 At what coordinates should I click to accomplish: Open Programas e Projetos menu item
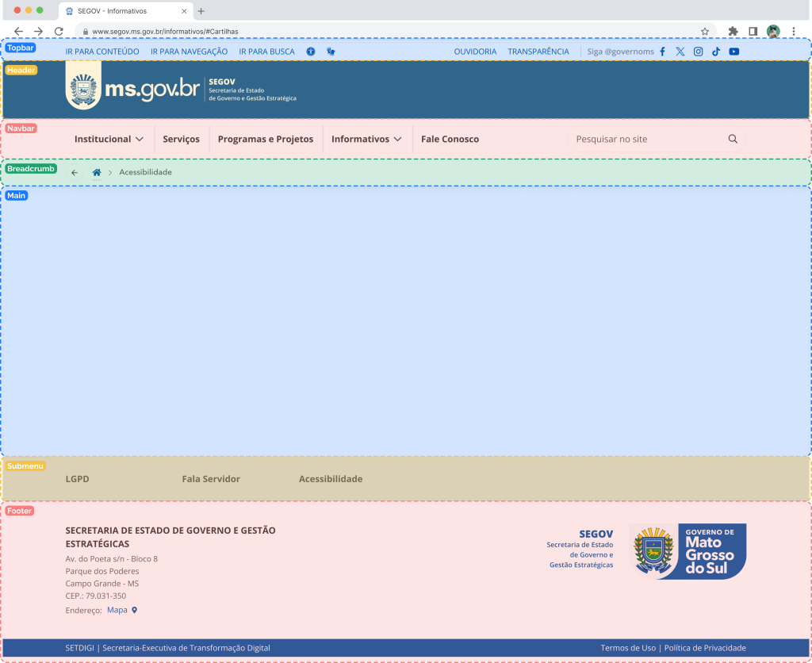point(266,139)
